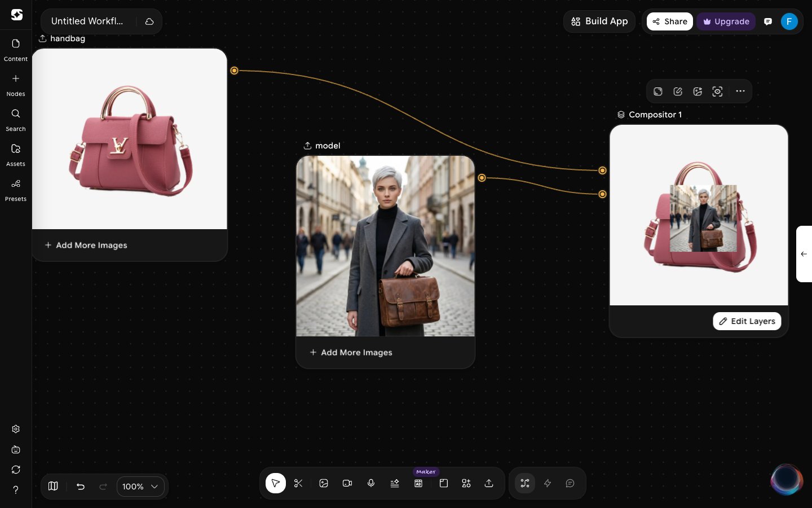Undo the last action
Viewport: 812px width, 508px height.
coord(81,486)
